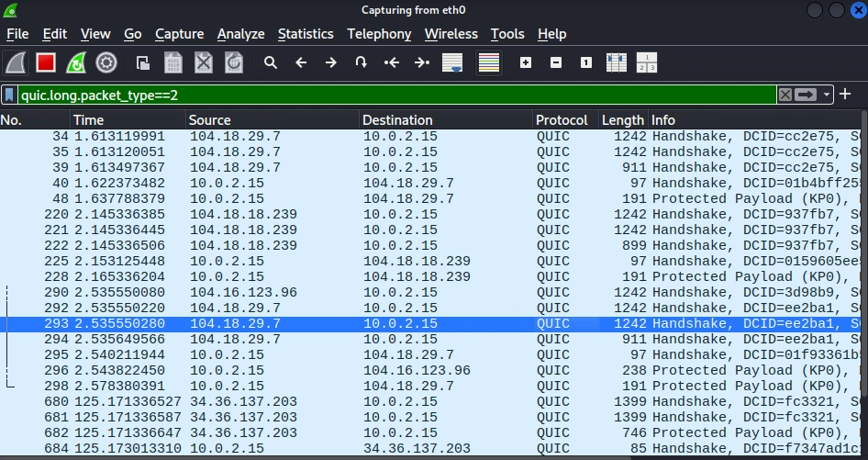Open the Help menu

click(x=552, y=34)
